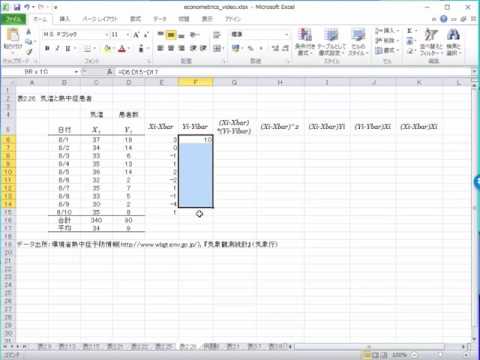Switch to Page Layout view in status bar
Viewport: 480px width, 360px height.
coord(375,355)
